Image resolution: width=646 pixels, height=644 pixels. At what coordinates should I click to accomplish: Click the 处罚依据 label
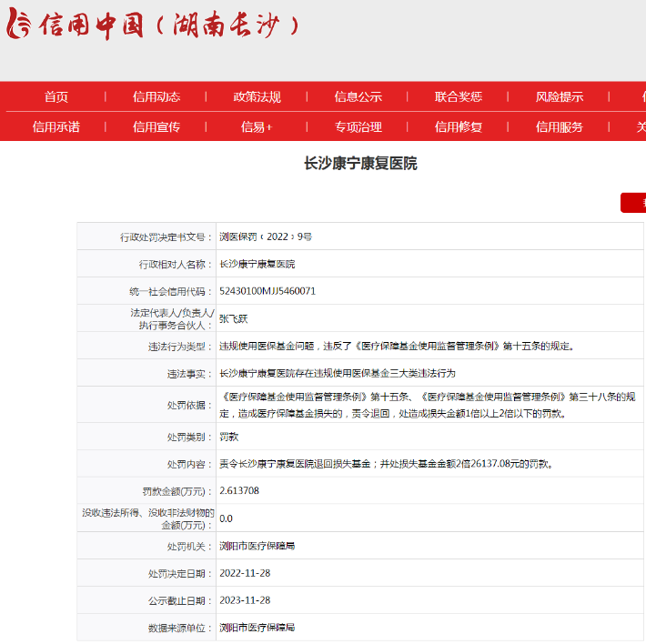pos(189,405)
